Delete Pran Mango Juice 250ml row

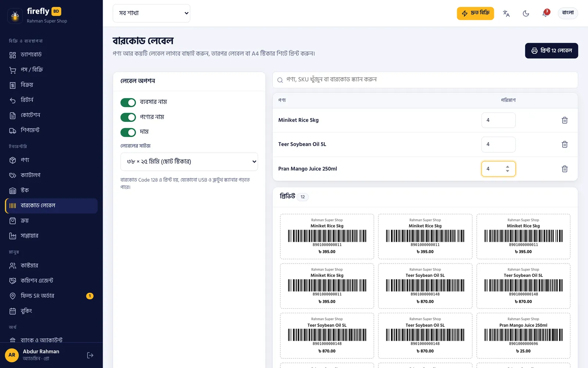point(564,169)
